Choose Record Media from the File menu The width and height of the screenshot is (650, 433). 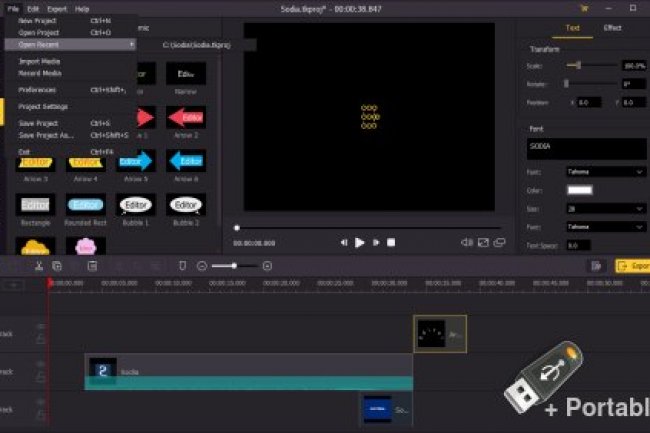tap(70, 73)
